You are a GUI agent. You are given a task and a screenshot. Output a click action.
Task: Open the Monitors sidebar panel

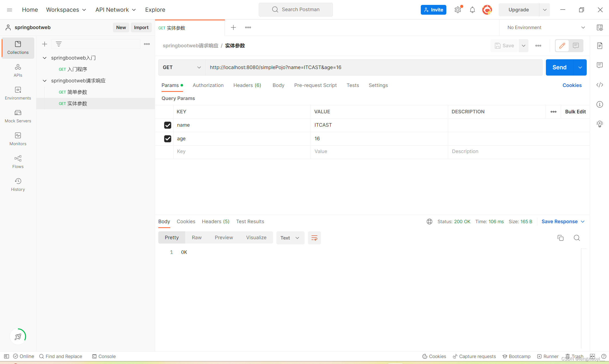tap(18, 139)
